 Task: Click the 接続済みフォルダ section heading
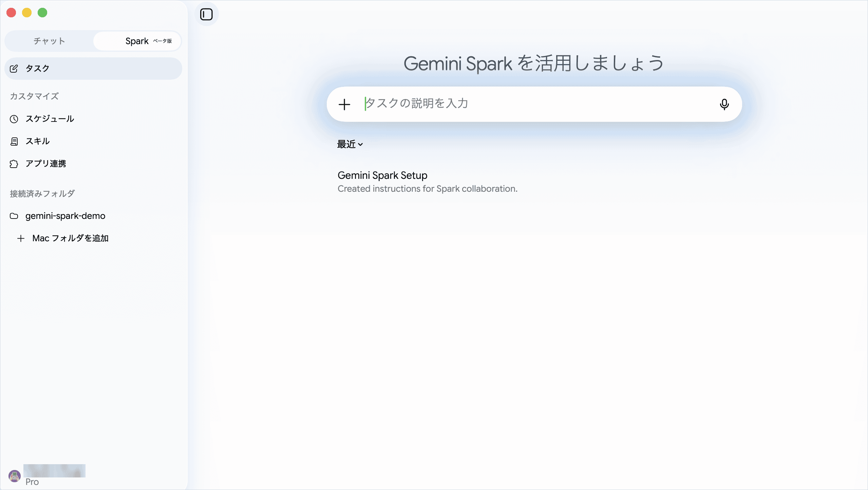pos(42,194)
